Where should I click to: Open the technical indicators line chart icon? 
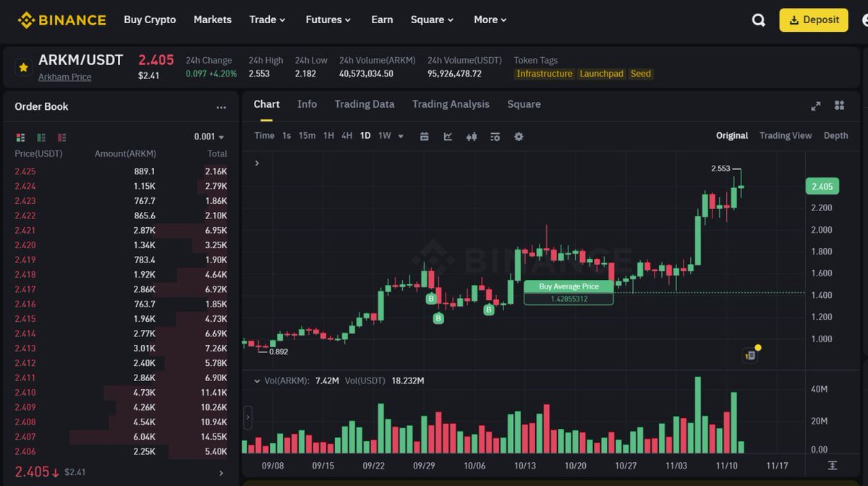point(448,136)
